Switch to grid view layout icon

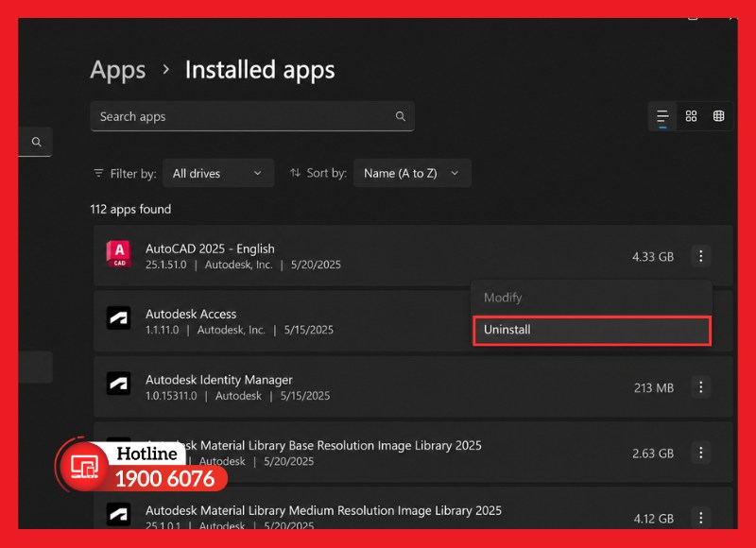coord(691,116)
